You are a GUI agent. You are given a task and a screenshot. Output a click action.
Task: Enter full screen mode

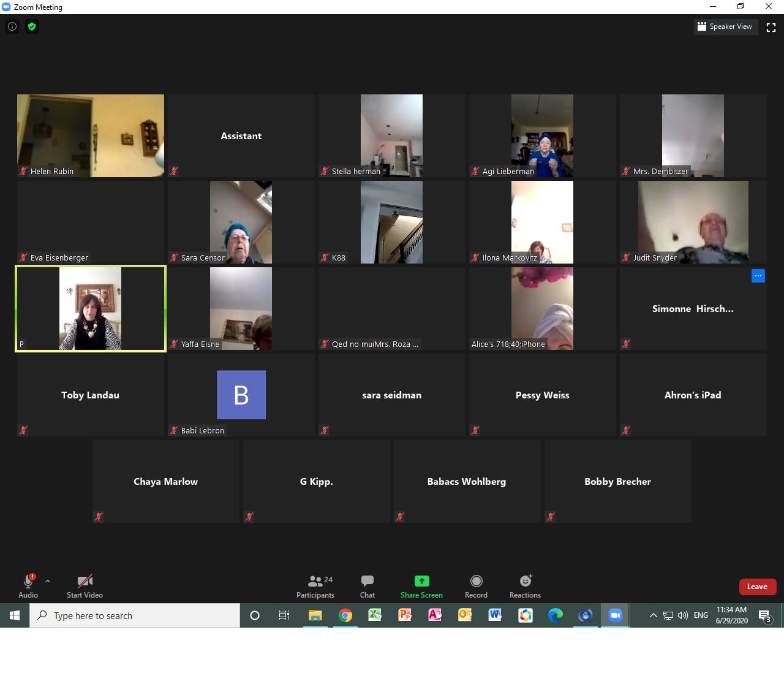pyautogui.click(x=771, y=27)
